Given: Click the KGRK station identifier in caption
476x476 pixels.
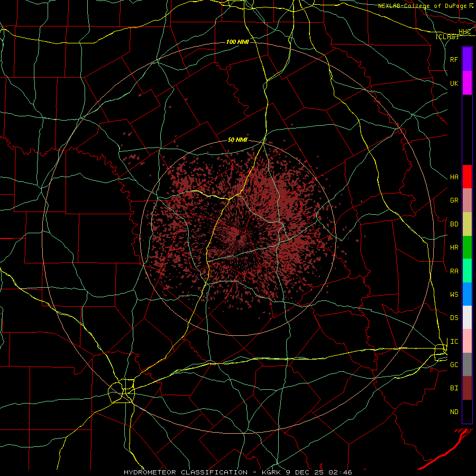Looking at the screenshot, I should [x=270, y=472].
